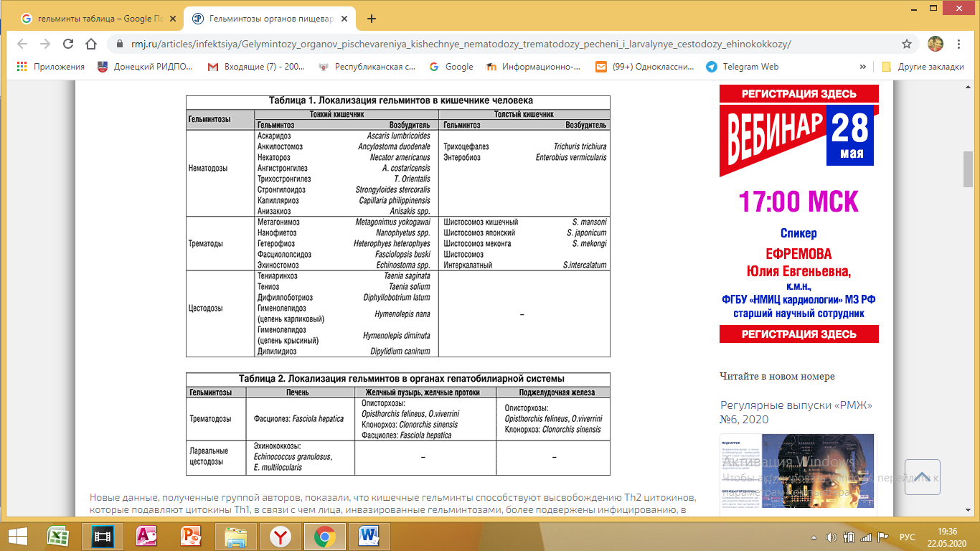Go forward to the next page

[x=45, y=44]
